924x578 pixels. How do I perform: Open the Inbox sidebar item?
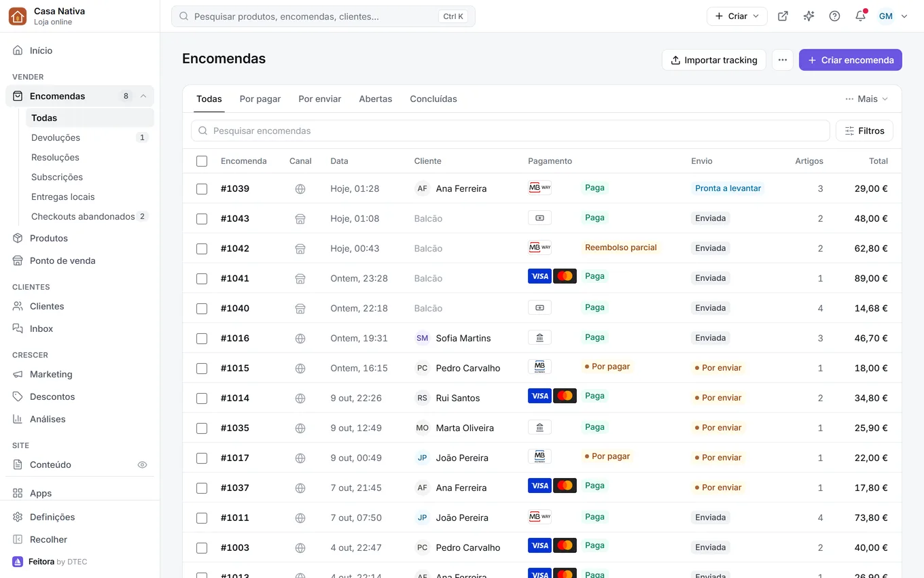(x=80, y=328)
